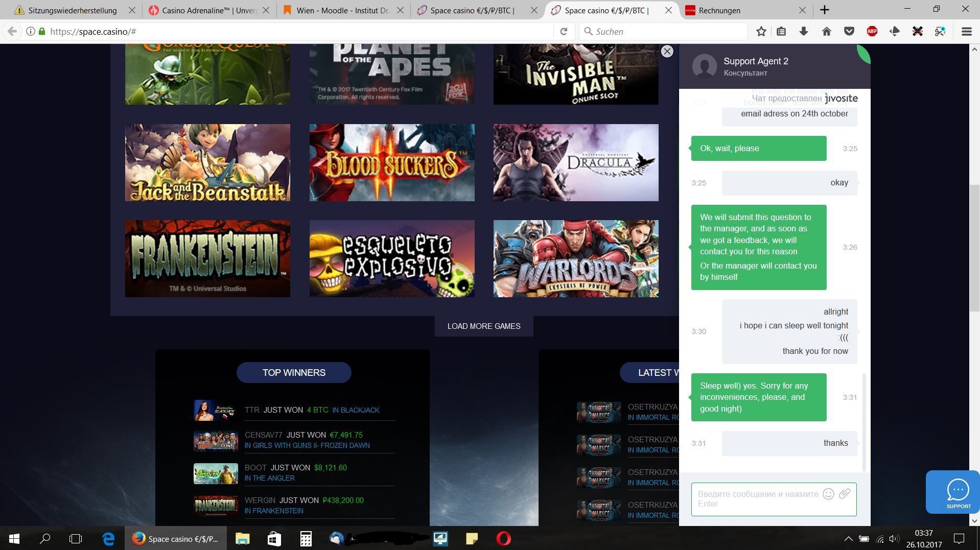Open the Action Center notifications icon
The image size is (980, 550).
pyautogui.click(x=959, y=538)
